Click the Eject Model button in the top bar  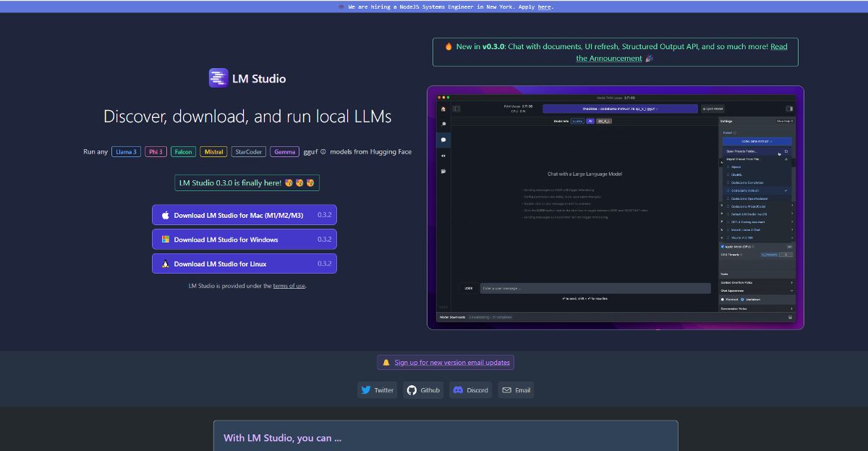[x=712, y=109]
